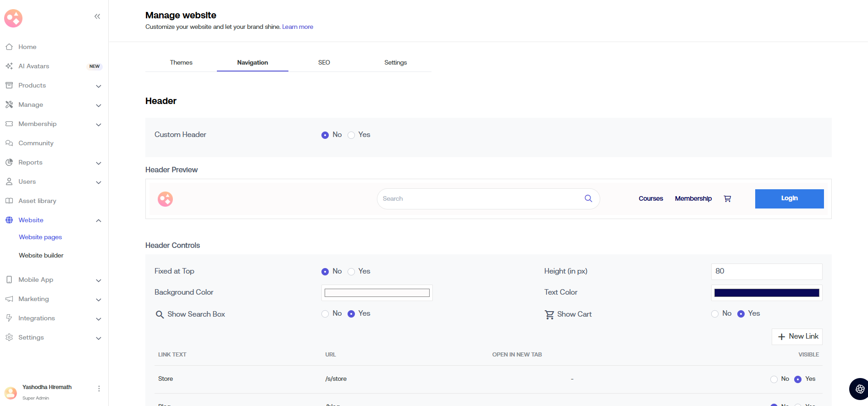Open the Learn more link
This screenshot has width=868, height=406.
pyautogui.click(x=298, y=27)
